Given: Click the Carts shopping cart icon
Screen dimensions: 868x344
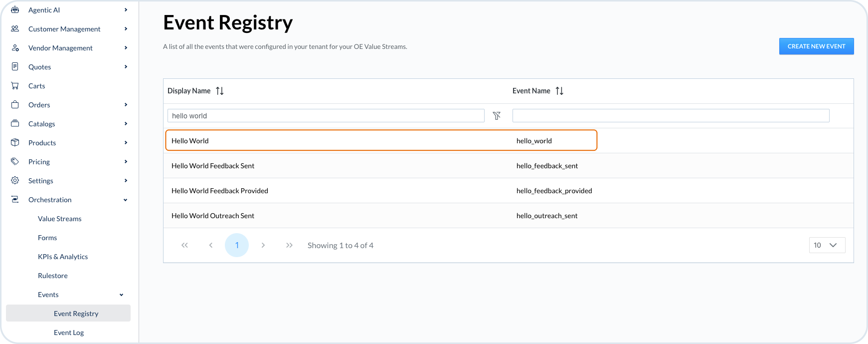Looking at the screenshot, I should (x=15, y=86).
